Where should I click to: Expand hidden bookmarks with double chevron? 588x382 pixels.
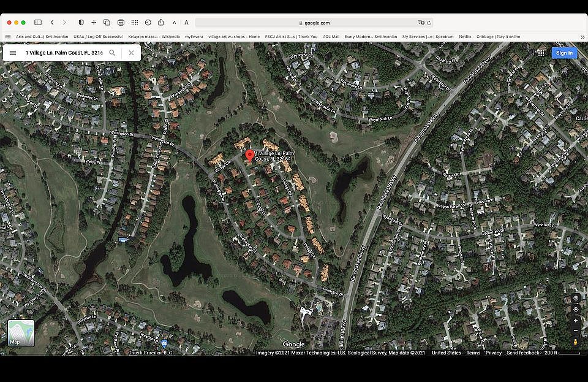[x=582, y=37]
